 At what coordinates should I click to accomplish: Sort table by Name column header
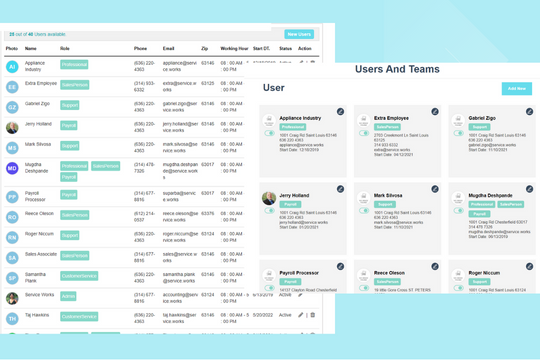(31, 49)
